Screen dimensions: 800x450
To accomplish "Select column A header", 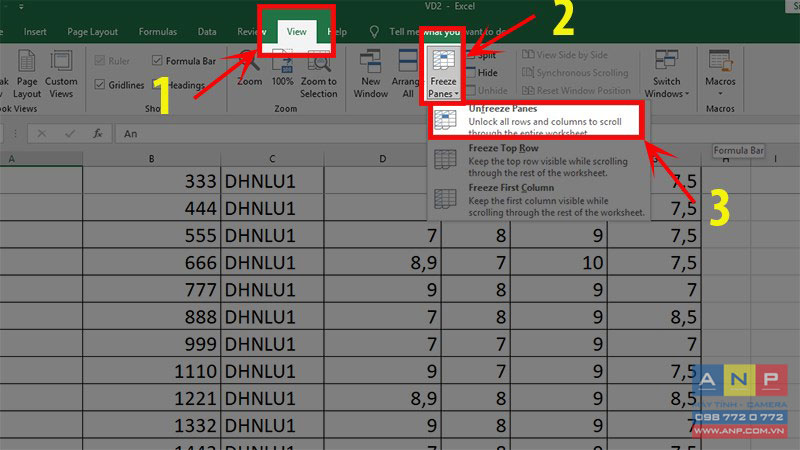I will point(41,159).
